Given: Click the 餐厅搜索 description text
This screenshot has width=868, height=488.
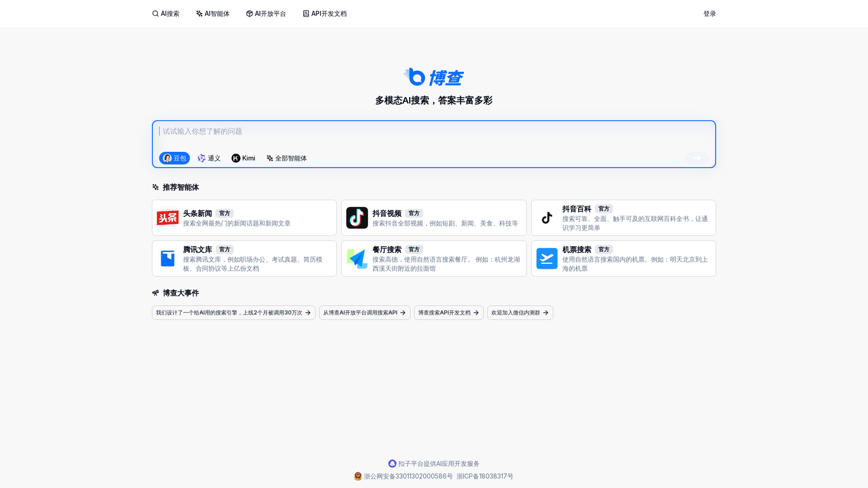Looking at the screenshot, I should click(446, 264).
